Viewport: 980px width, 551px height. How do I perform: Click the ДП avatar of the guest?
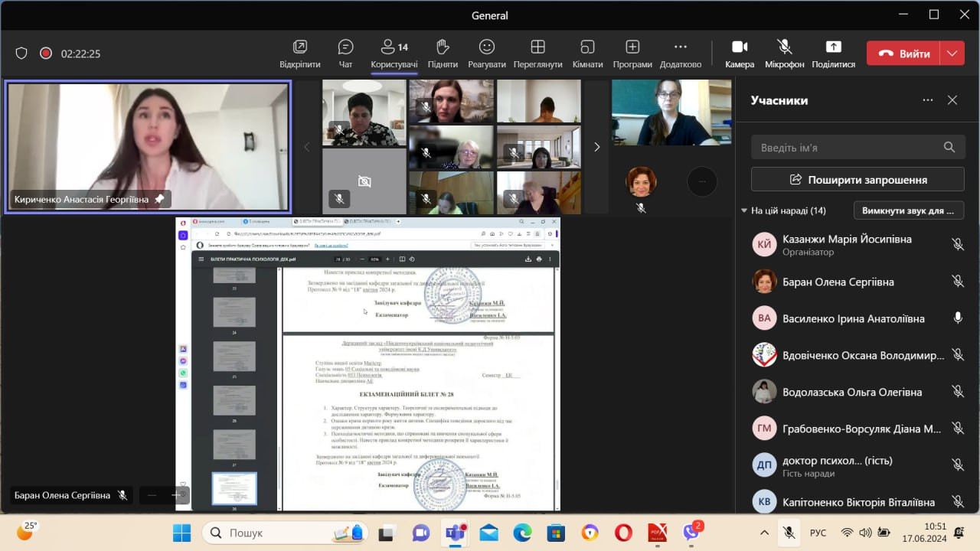click(764, 465)
